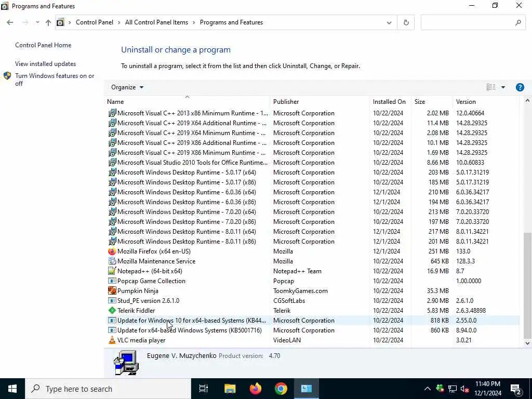The width and height of the screenshot is (532, 399).
Task: Select Pumpkin Ninja entry
Action: 312,291
